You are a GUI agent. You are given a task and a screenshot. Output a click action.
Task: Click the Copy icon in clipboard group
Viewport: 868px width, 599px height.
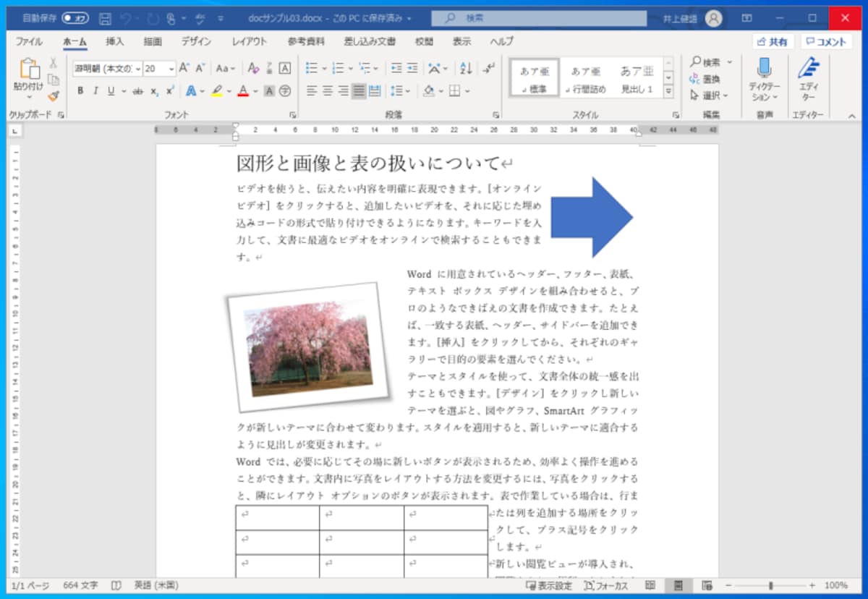(53, 80)
